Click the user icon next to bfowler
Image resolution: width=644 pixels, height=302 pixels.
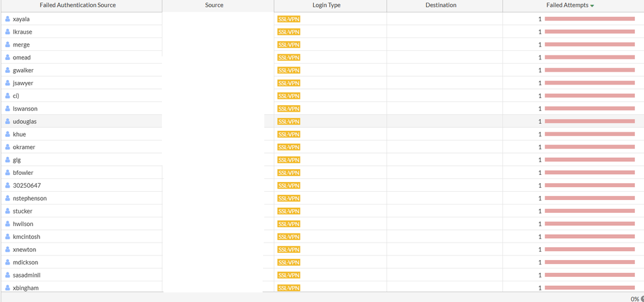tap(8, 173)
